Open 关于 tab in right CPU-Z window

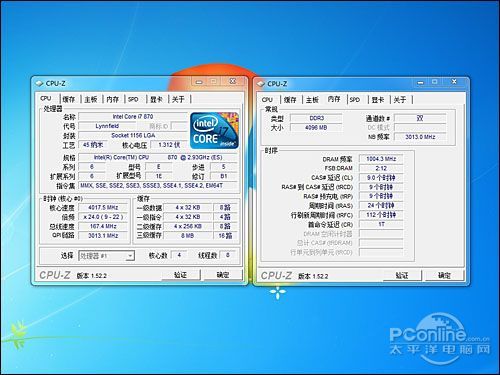[x=400, y=100]
